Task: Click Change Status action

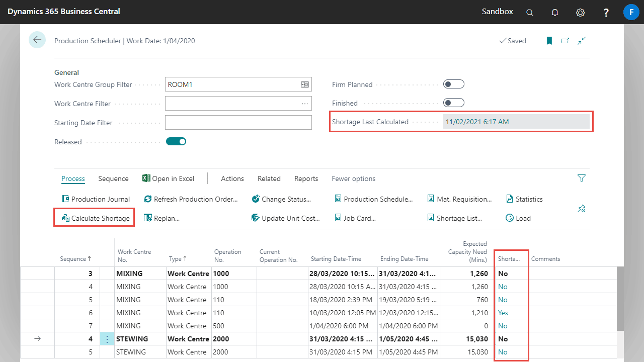Action: 281,199
